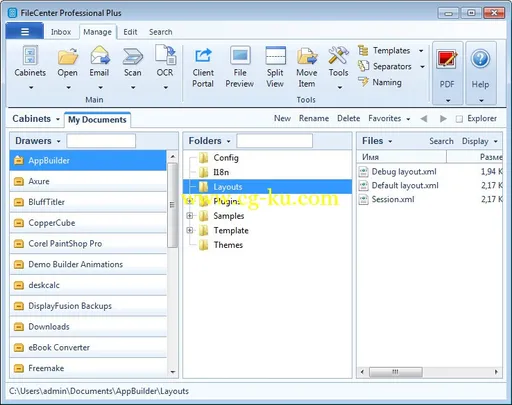
Task: Expand the Template folder tree node
Action: click(x=190, y=230)
